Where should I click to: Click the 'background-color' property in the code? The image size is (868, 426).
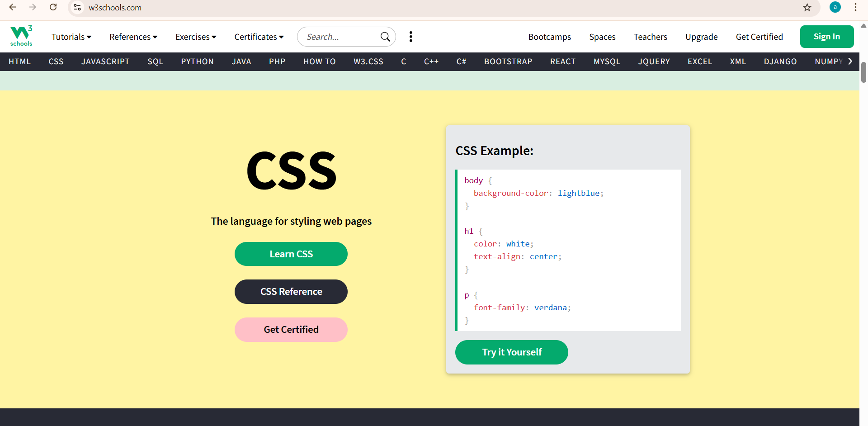click(x=511, y=193)
